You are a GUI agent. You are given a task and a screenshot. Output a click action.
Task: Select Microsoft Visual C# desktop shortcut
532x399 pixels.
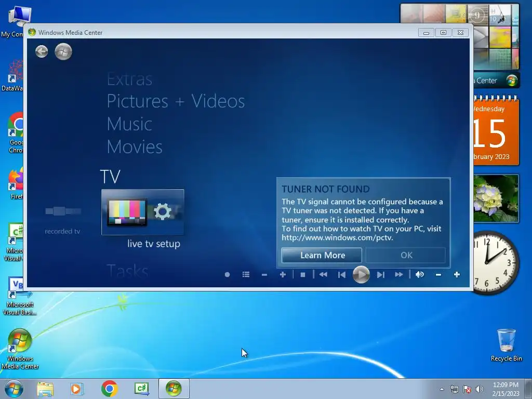(14, 243)
